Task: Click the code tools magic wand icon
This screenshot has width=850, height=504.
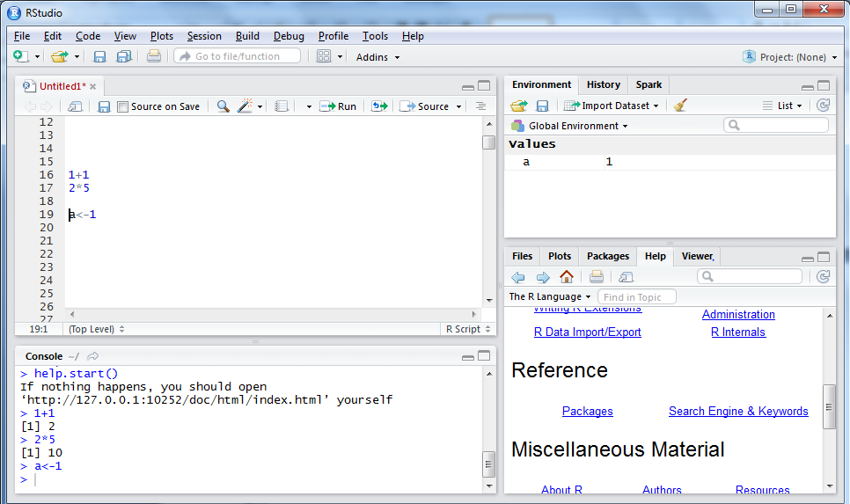Action: [245, 106]
